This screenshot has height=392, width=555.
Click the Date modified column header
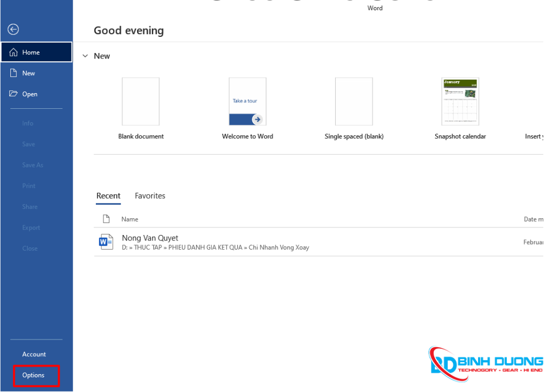(533, 219)
